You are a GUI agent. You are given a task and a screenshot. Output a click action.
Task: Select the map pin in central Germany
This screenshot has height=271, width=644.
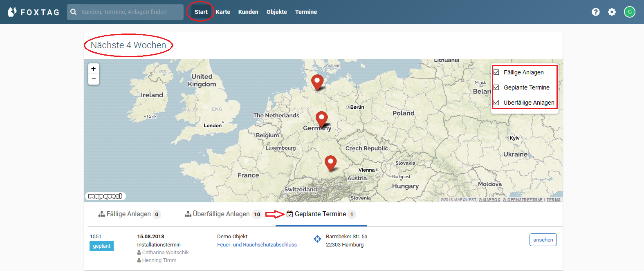[321, 119]
